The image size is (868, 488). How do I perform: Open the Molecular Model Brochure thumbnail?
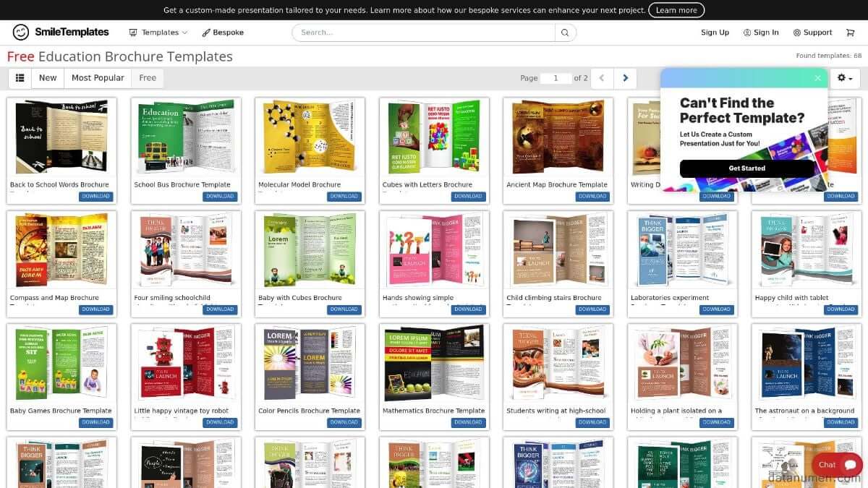tap(310, 137)
